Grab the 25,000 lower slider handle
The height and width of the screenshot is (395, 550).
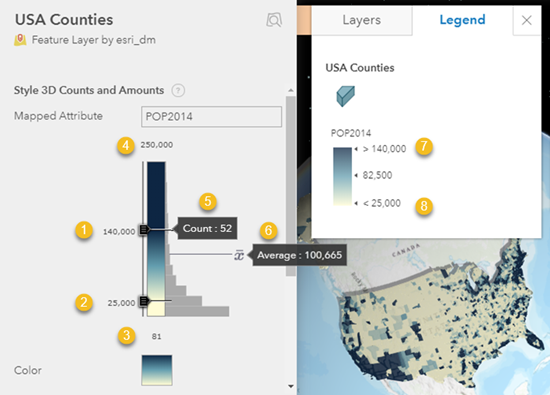[x=144, y=301]
